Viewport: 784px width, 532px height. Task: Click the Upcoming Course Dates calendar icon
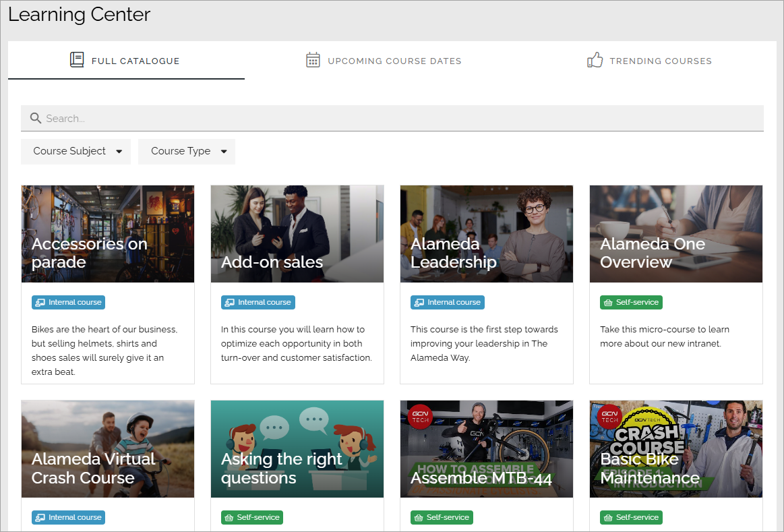pyautogui.click(x=313, y=60)
